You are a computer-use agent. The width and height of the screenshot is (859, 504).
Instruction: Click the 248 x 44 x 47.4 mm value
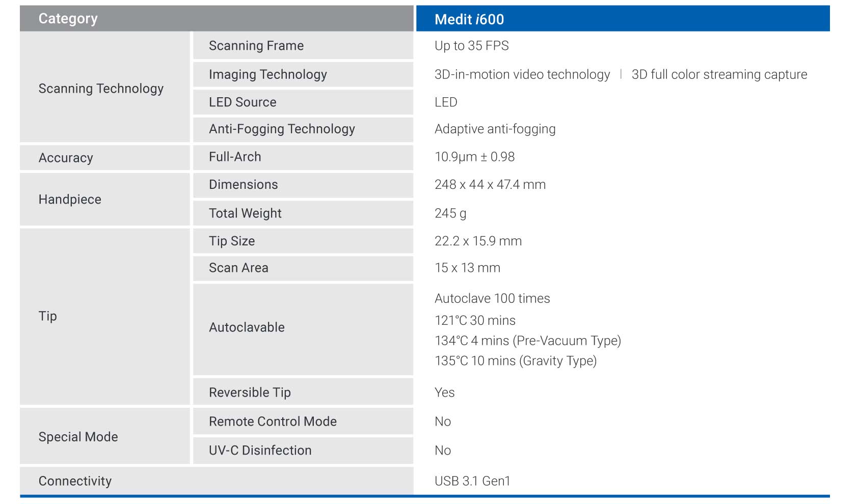tap(490, 185)
